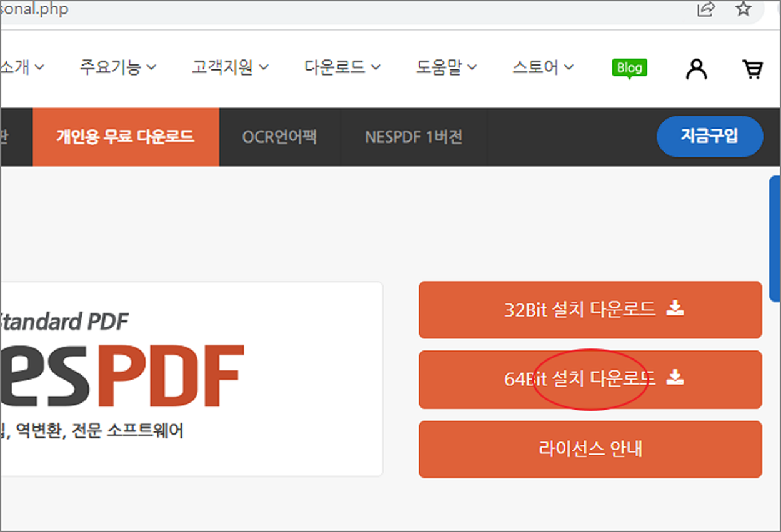Open the 라이선스 안내 button
The image size is (781, 532).
point(590,449)
